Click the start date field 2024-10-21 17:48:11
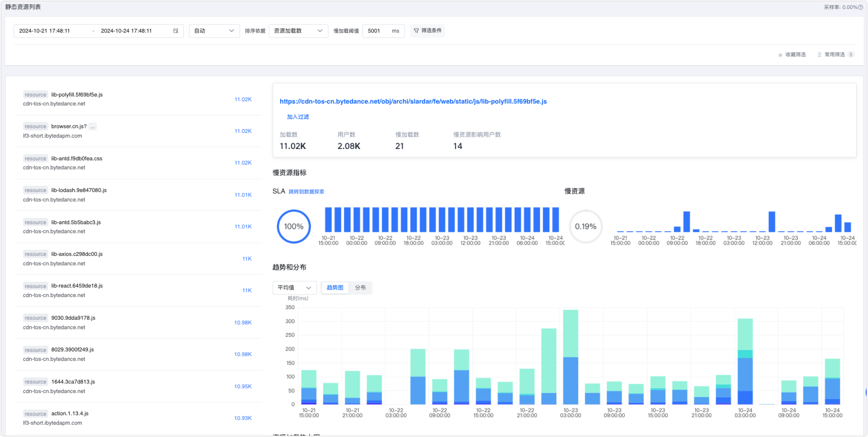 point(44,31)
